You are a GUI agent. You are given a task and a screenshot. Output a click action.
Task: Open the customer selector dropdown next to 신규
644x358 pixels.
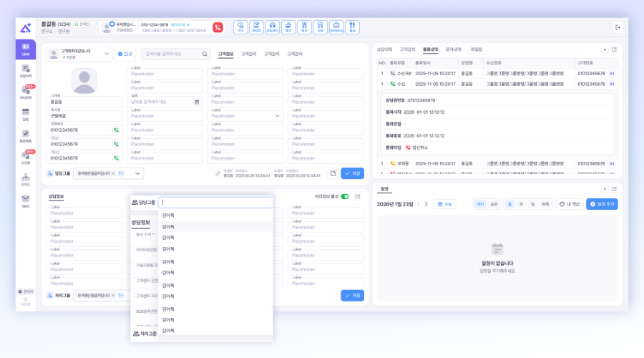pos(108,54)
